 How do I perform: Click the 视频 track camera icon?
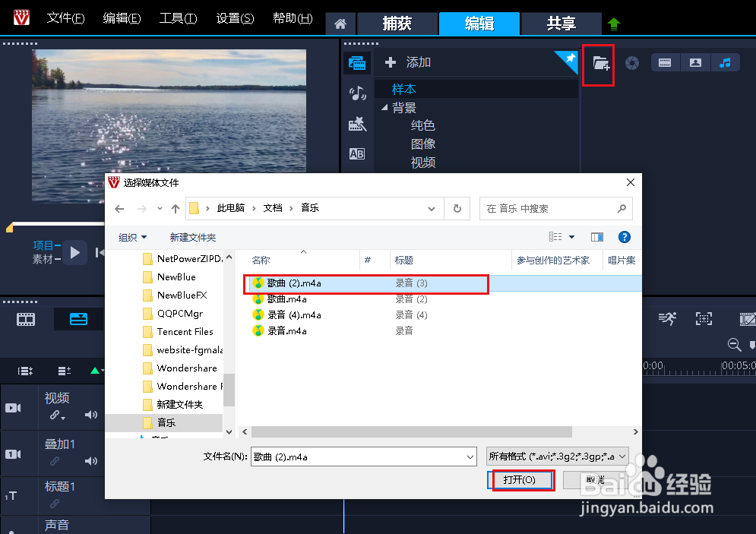point(13,408)
